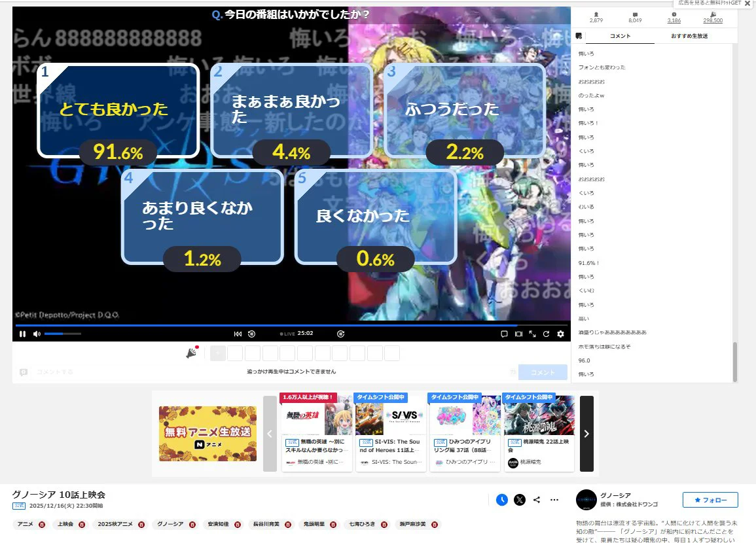
Task: Jump back to the broadcast start
Action: pyautogui.click(x=238, y=334)
